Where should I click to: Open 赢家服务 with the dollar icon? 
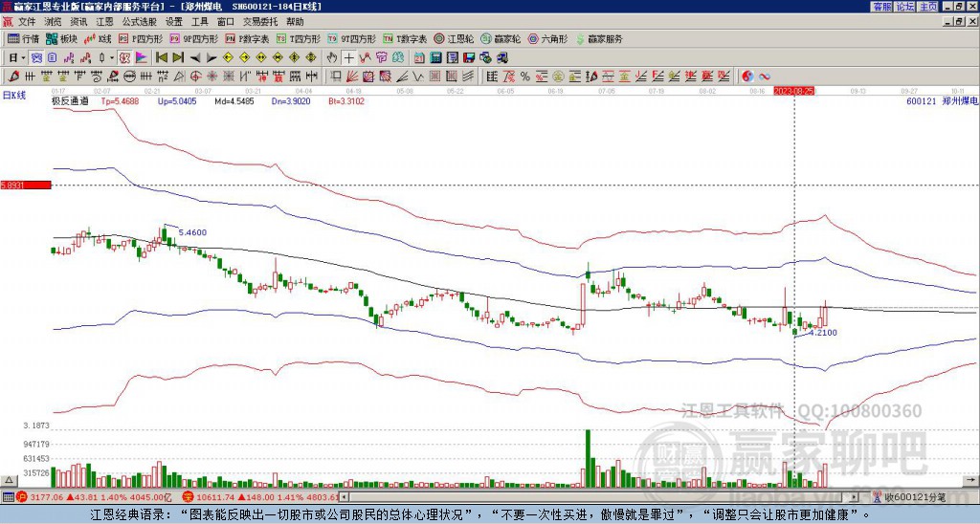coord(599,38)
